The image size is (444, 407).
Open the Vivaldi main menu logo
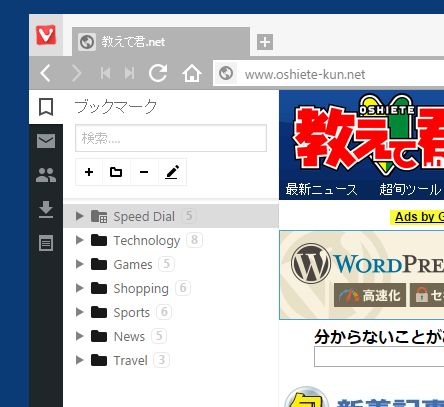pyautogui.click(x=46, y=35)
